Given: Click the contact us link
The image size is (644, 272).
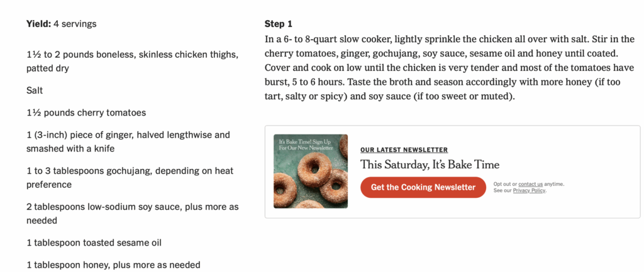Looking at the screenshot, I should pyautogui.click(x=530, y=184).
